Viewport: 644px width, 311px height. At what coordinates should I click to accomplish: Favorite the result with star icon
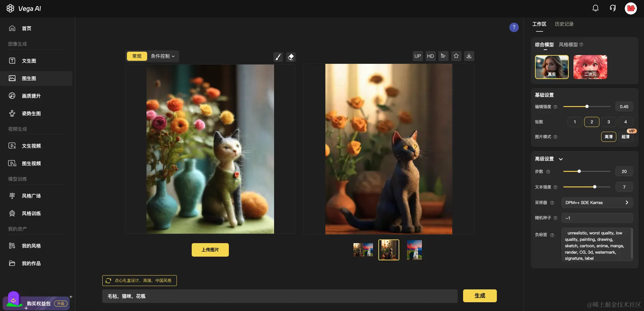tap(456, 56)
